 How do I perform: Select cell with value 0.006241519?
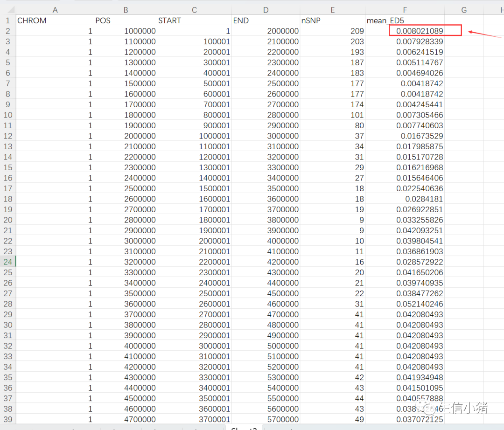[405, 52]
